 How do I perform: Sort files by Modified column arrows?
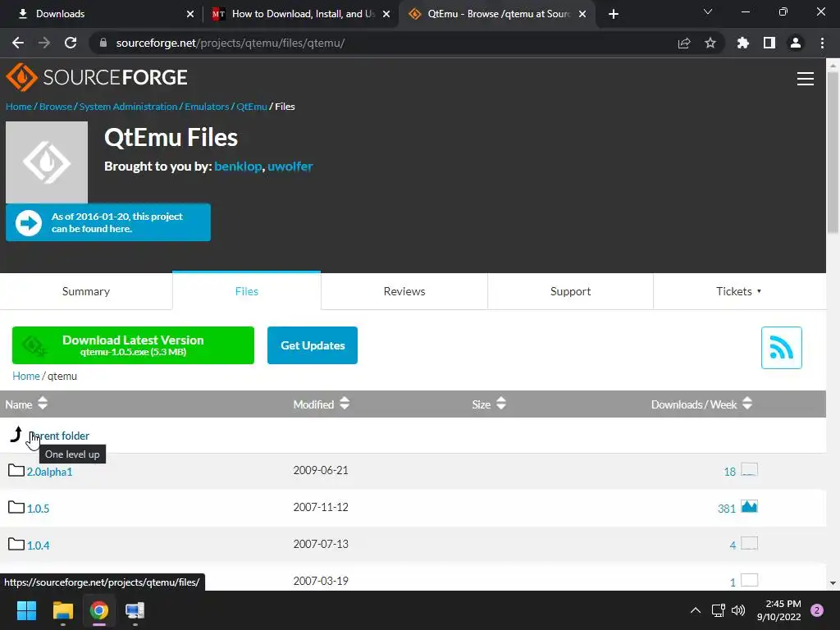pyautogui.click(x=345, y=404)
